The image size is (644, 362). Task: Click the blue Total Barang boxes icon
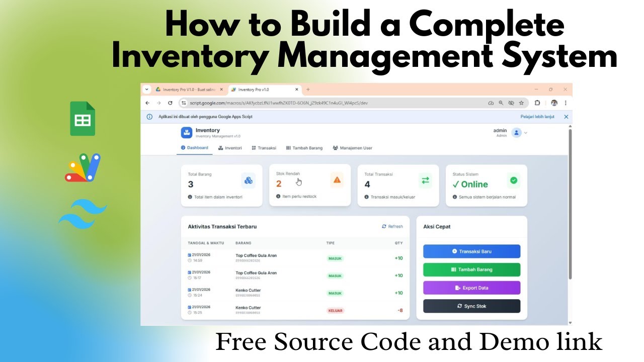point(248,180)
